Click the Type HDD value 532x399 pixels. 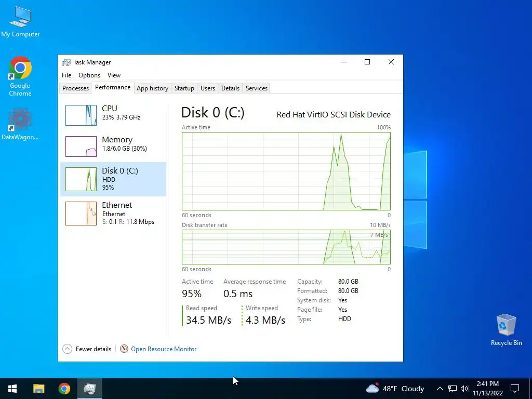coord(344,319)
